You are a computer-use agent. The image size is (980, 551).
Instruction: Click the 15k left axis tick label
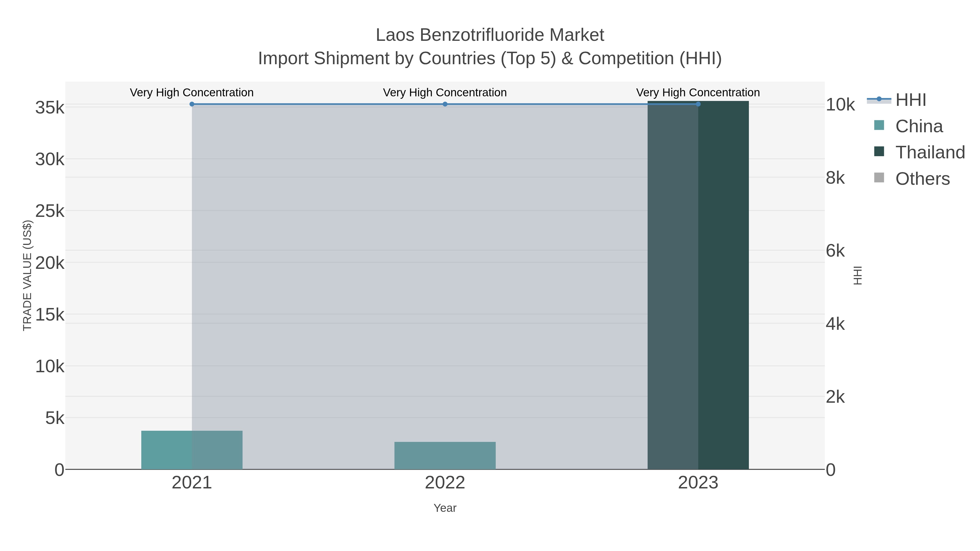click(50, 315)
